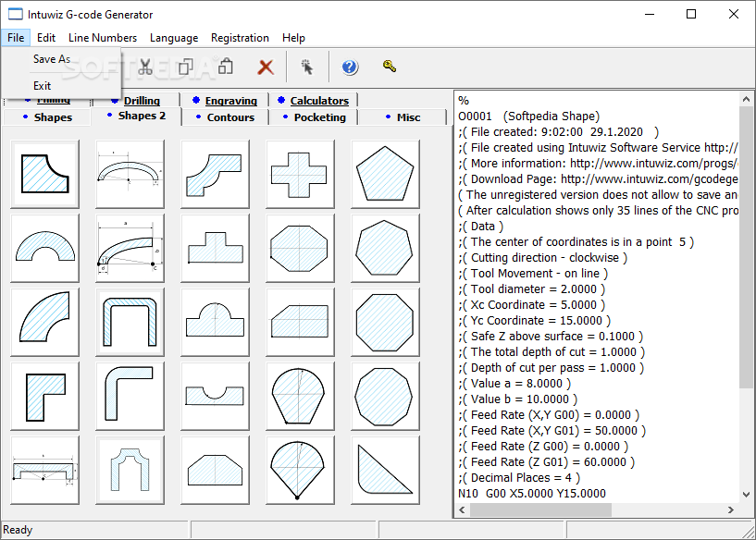Click the 'O0001 (Softpedia Shape)' line

point(529,117)
